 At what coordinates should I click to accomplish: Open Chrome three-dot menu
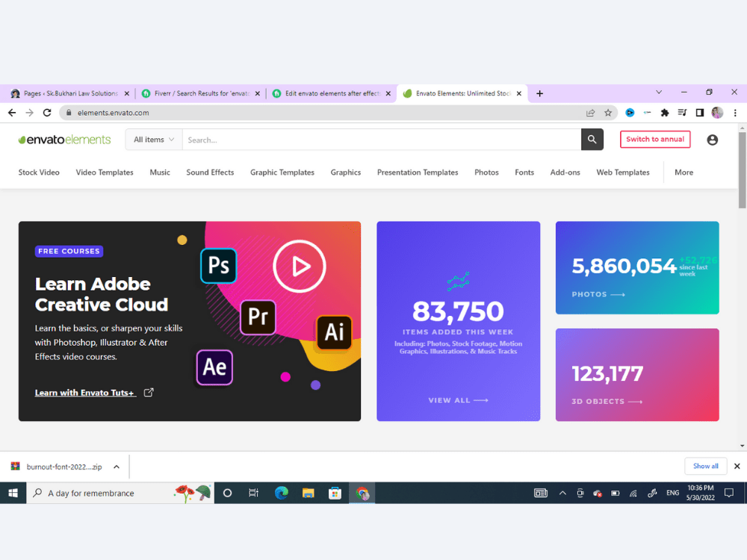(735, 113)
